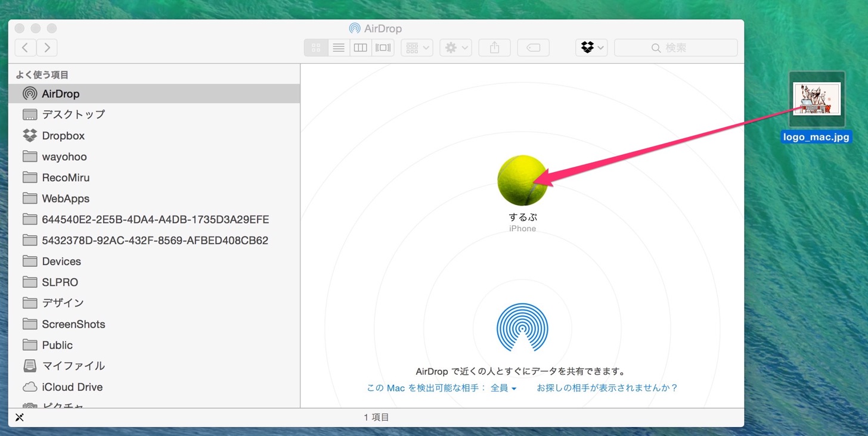
Task: Select AirDrop in the sidebar
Action: coord(154,94)
